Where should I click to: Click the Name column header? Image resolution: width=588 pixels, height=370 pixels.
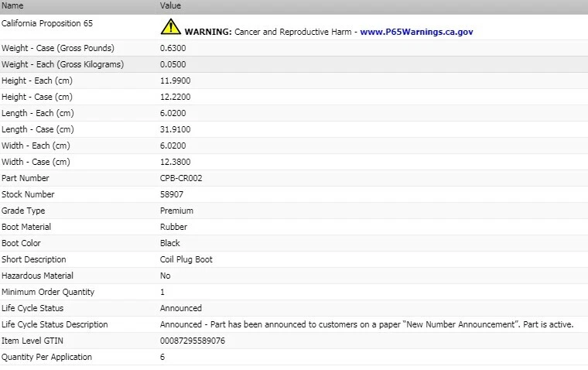[12, 5]
